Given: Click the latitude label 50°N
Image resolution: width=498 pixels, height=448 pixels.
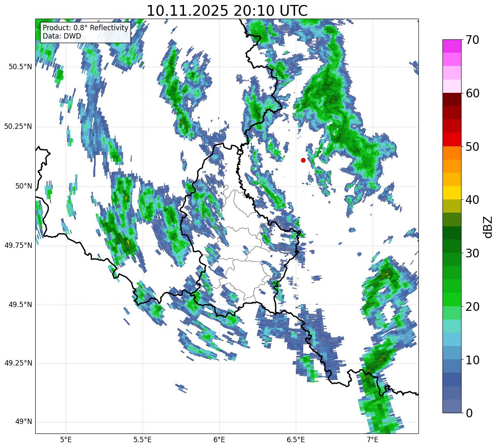Looking at the screenshot, I should pos(24,186).
